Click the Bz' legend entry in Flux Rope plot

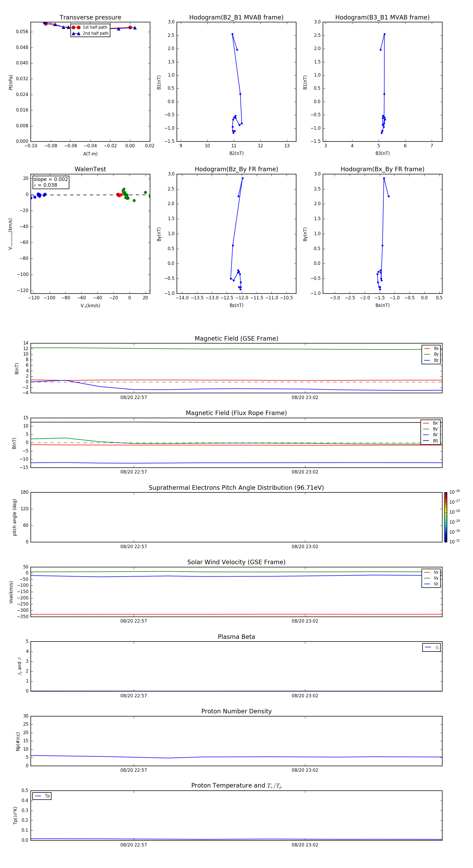[431, 435]
